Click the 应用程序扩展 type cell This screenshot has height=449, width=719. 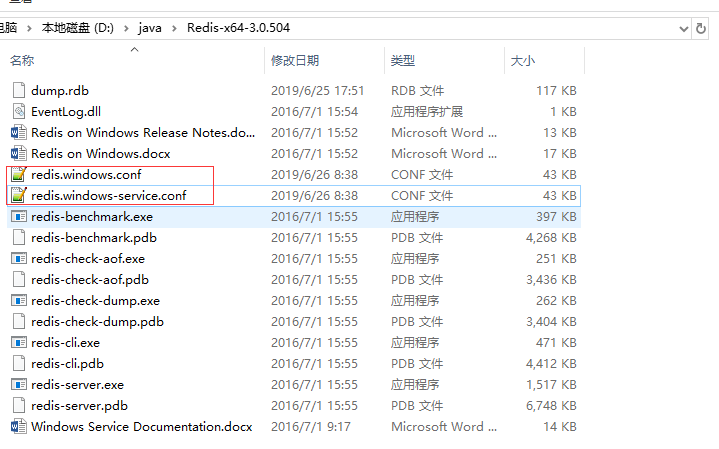point(427,111)
